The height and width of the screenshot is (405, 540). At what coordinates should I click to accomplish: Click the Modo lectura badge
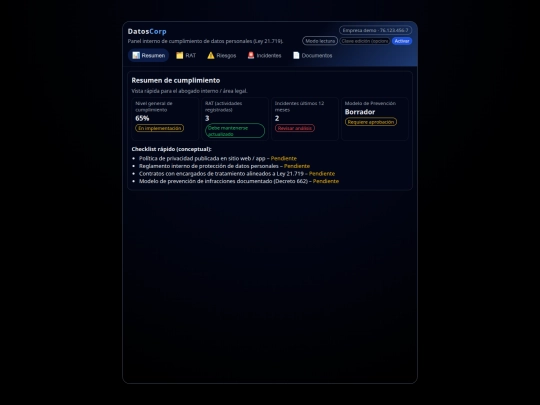(320, 41)
